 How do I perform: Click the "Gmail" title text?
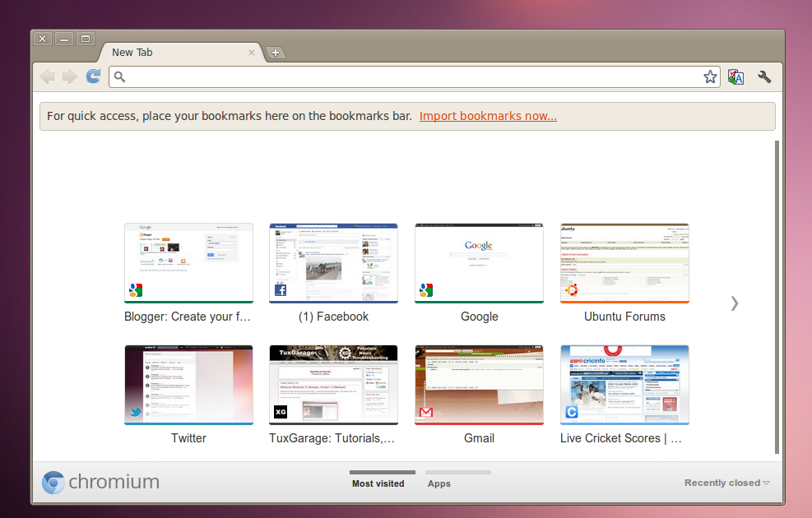coord(479,438)
